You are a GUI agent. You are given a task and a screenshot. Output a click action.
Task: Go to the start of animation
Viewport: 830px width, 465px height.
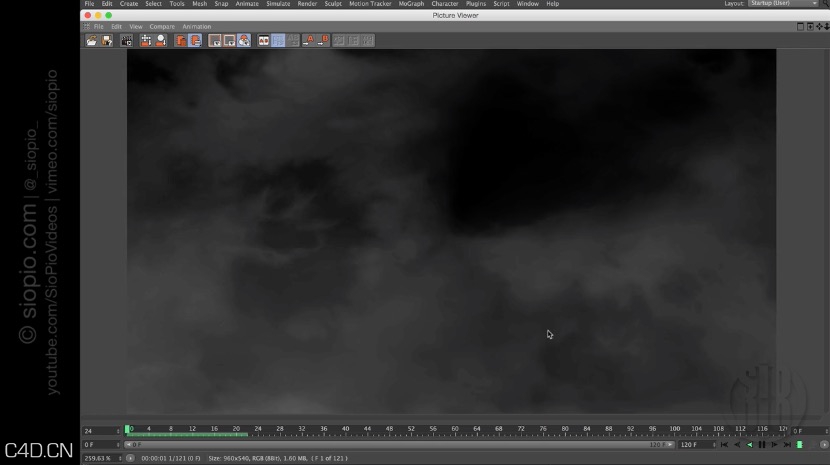coord(724,445)
